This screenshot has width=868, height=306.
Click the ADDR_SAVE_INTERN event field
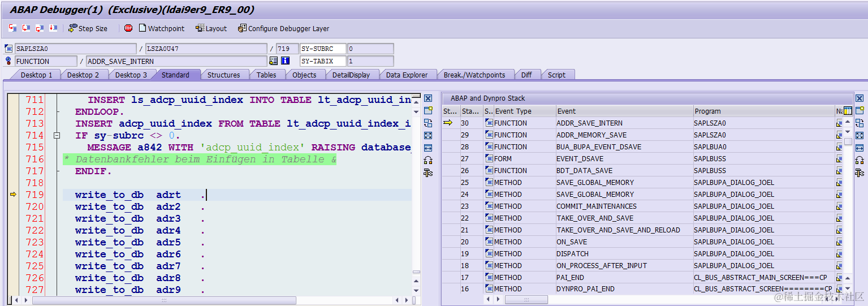click(x=176, y=61)
